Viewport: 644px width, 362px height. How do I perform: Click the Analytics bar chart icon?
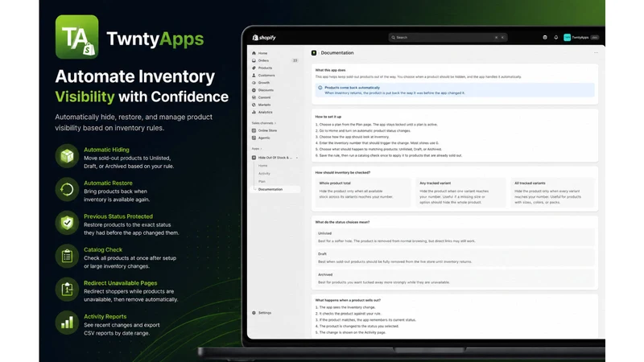[x=254, y=112]
